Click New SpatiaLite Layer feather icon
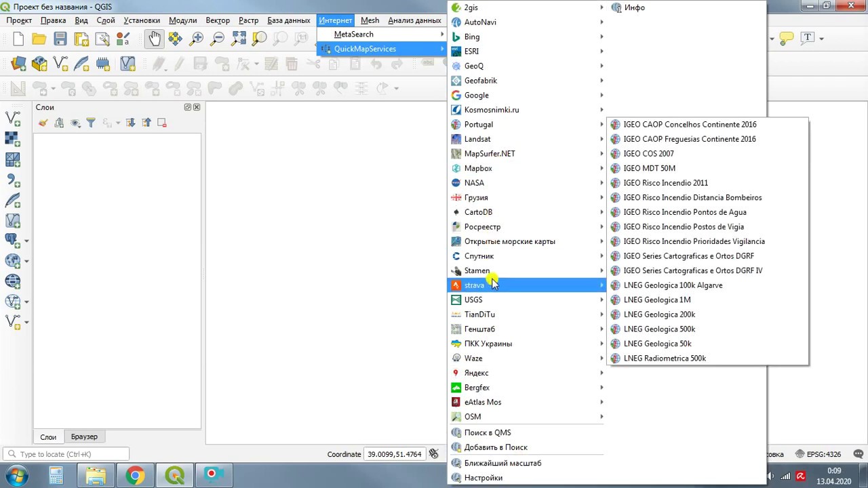Screen dimensions: 868x488 tap(81, 64)
